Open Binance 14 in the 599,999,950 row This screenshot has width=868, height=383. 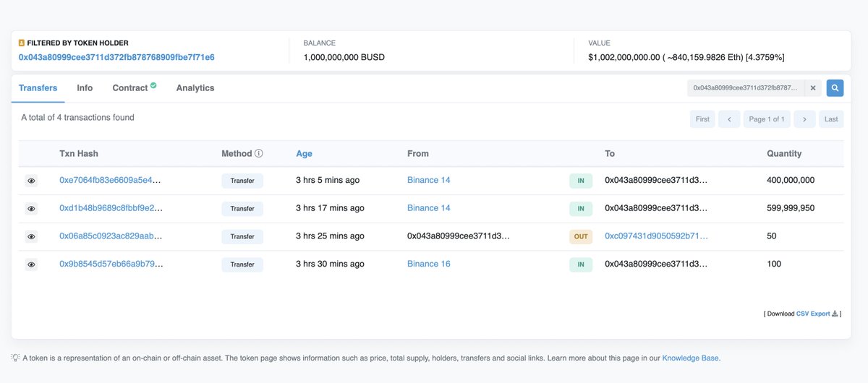[429, 208]
